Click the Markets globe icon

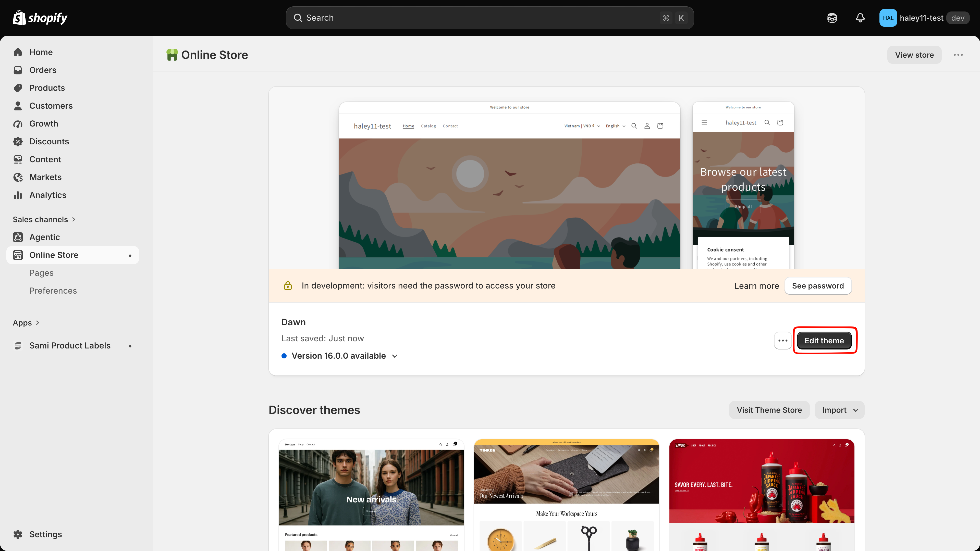[18, 177]
